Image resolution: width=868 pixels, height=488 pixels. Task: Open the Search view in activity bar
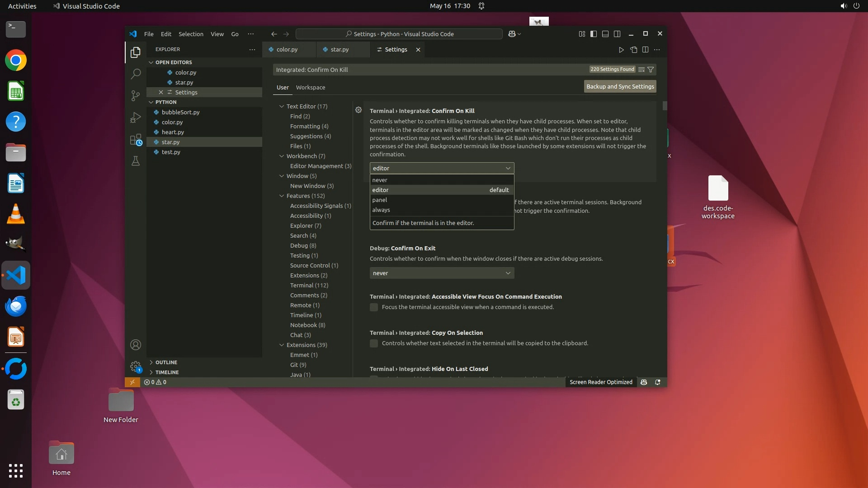(135, 74)
